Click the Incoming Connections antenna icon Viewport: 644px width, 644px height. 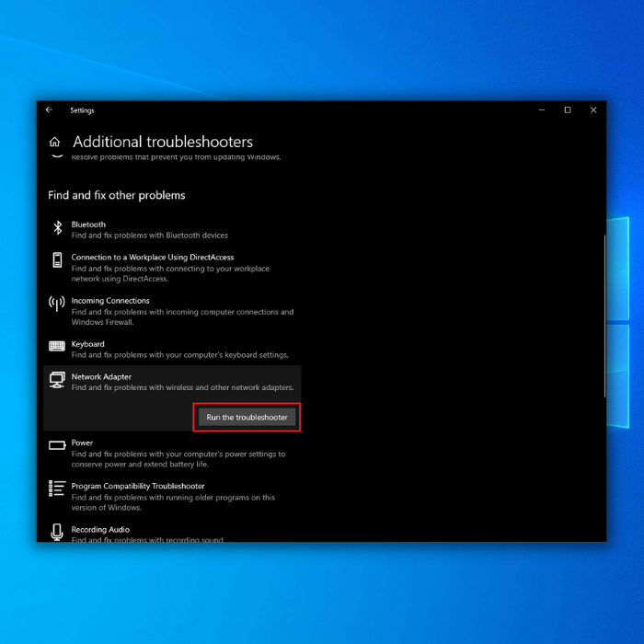point(57,304)
